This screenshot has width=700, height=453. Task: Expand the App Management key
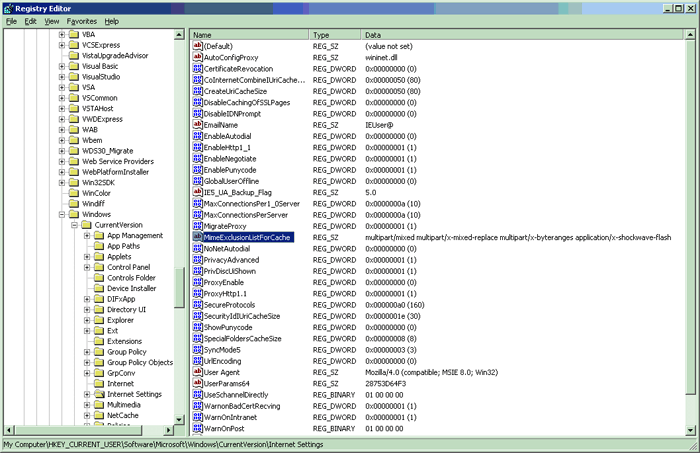(87, 236)
